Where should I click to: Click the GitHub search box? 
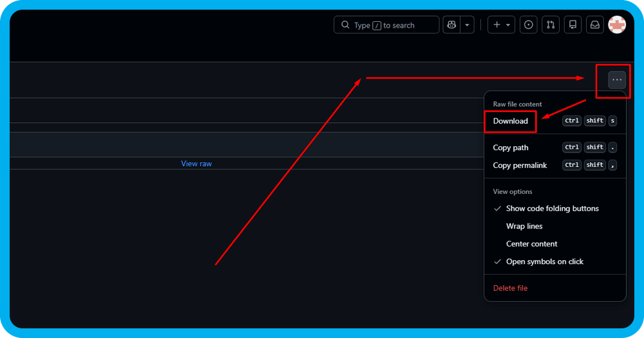click(386, 25)
